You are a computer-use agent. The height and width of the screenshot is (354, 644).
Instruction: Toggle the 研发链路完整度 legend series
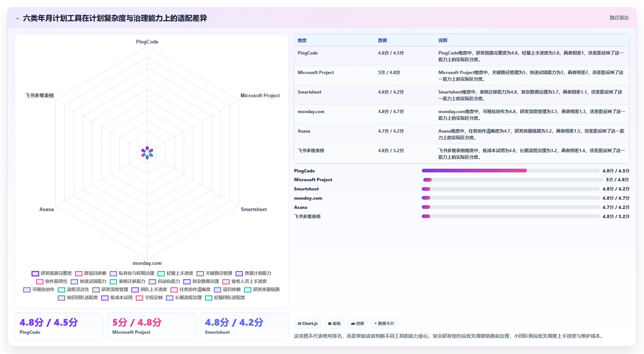[x=52, y=273]
